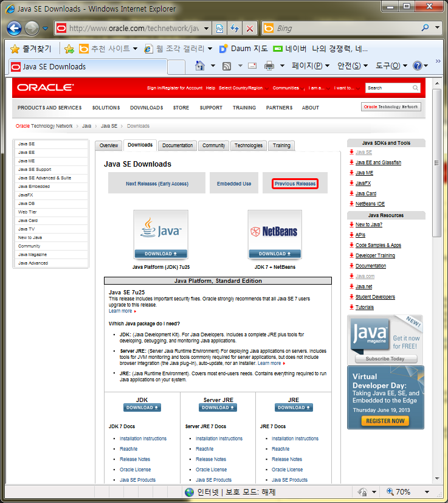Open the print options dropdown arrow

coord(282,66)
